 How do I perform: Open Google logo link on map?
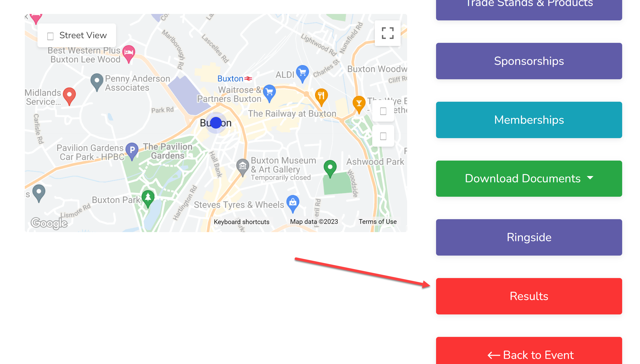click(49, 223)
